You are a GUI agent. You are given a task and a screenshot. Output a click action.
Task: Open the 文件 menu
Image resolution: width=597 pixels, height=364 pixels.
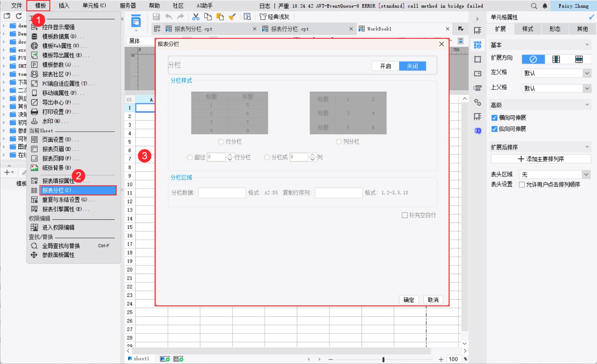click(16, 6)
